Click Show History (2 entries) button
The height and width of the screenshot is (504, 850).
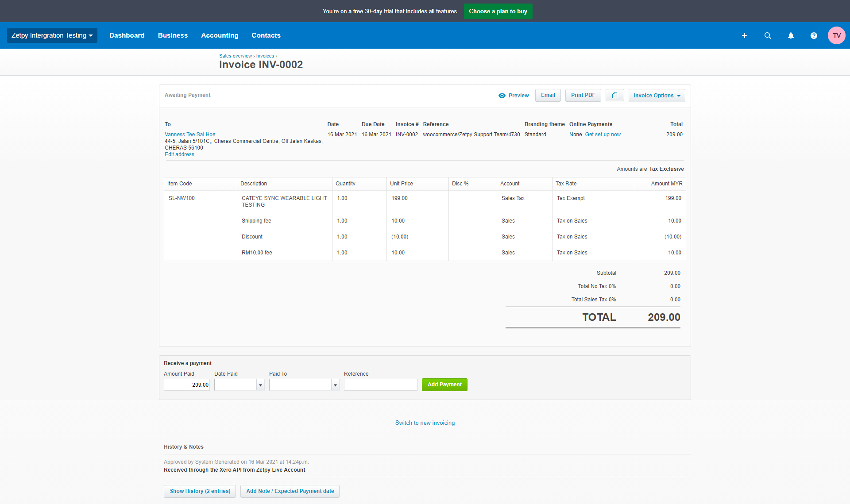(200, 491)
